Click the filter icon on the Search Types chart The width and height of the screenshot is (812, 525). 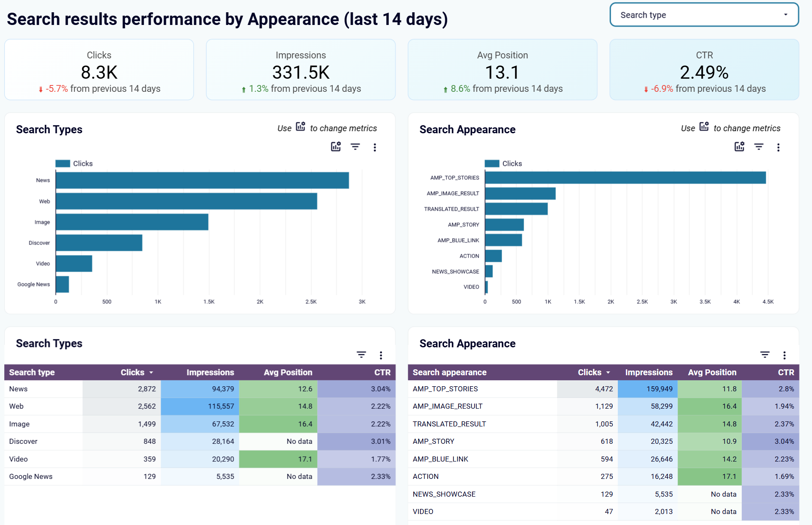355,147
